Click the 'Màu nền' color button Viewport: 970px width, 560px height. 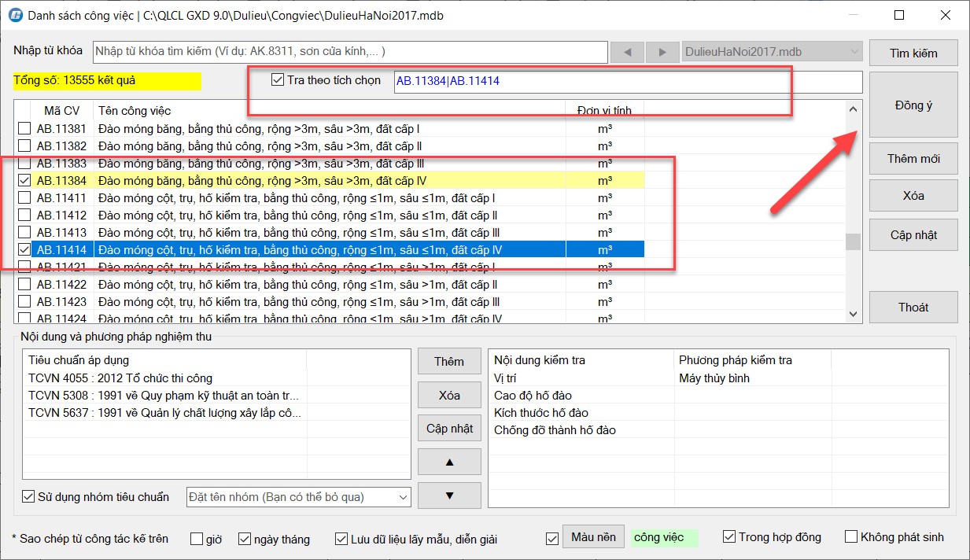pyautogui.click(x=593, y=537)
